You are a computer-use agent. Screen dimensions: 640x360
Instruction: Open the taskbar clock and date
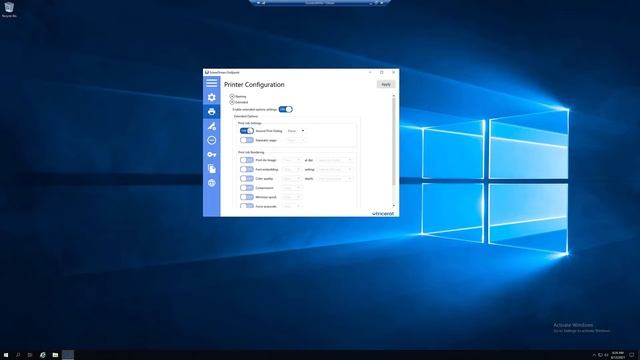click(x=618, y=355)
